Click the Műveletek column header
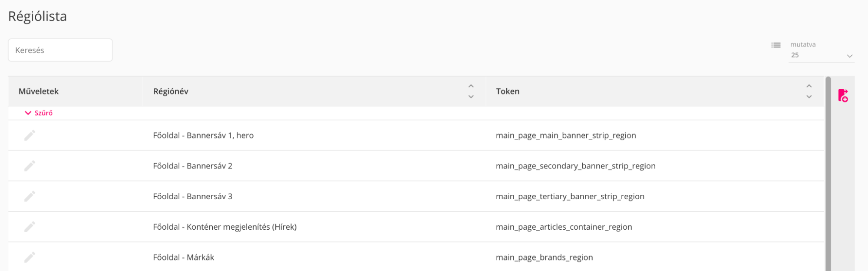The width and height of the screenshot is (868, 271). point(39,91)
